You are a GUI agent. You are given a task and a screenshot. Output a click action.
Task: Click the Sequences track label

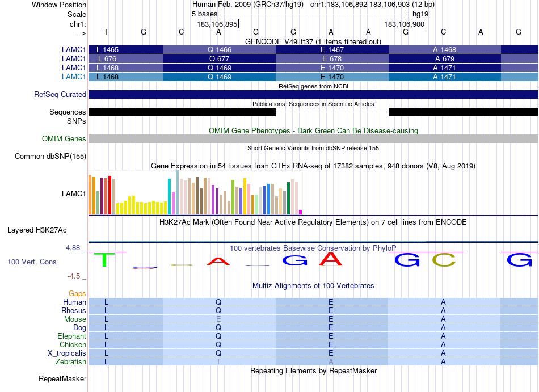68,112
